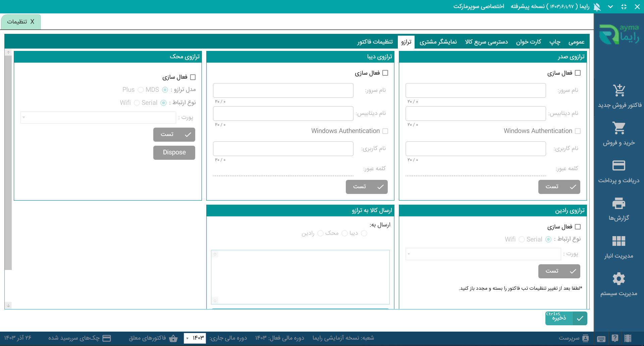The image size is (644, 346).
Task: Select Serial connection for Mahak scale
Action: click(x=163, y=103)
